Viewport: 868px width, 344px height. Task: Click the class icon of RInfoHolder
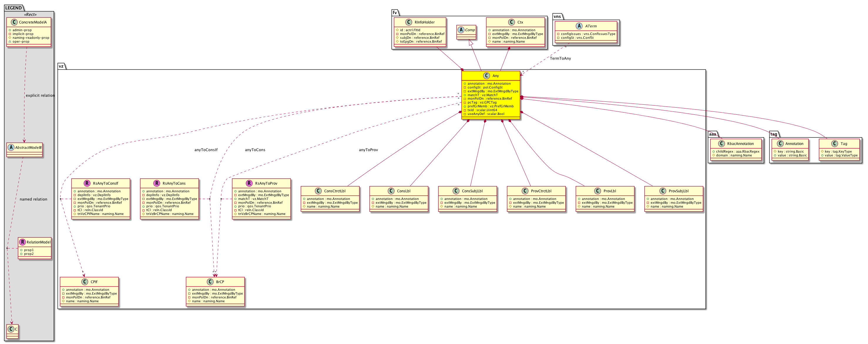pos(409,22)
